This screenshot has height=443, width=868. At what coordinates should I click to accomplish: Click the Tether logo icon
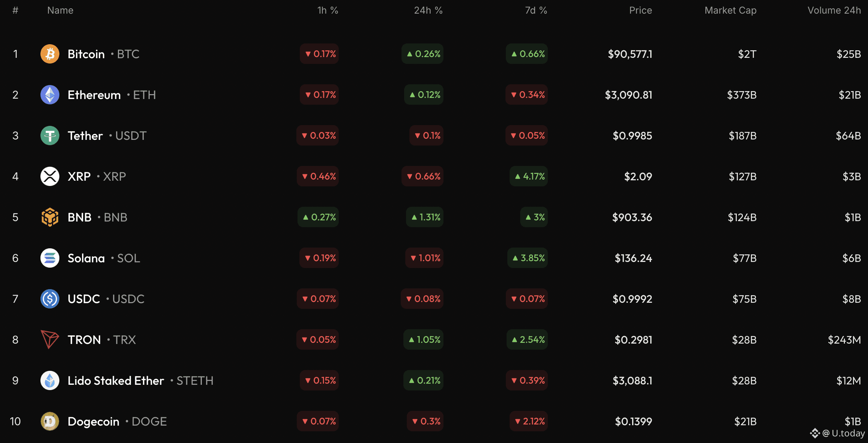click(x=50, y=135)
